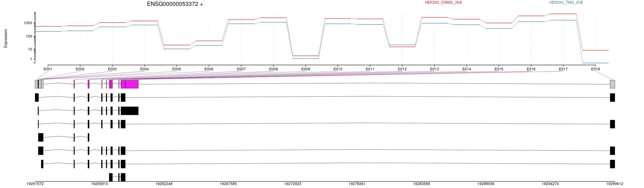Click exon label E009
This screenshot has width=644, height=188.
[306, 69]
